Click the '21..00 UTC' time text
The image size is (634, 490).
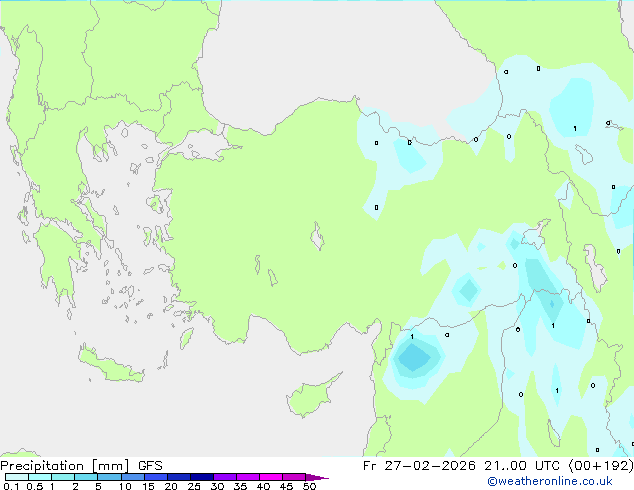coord(522,466)
